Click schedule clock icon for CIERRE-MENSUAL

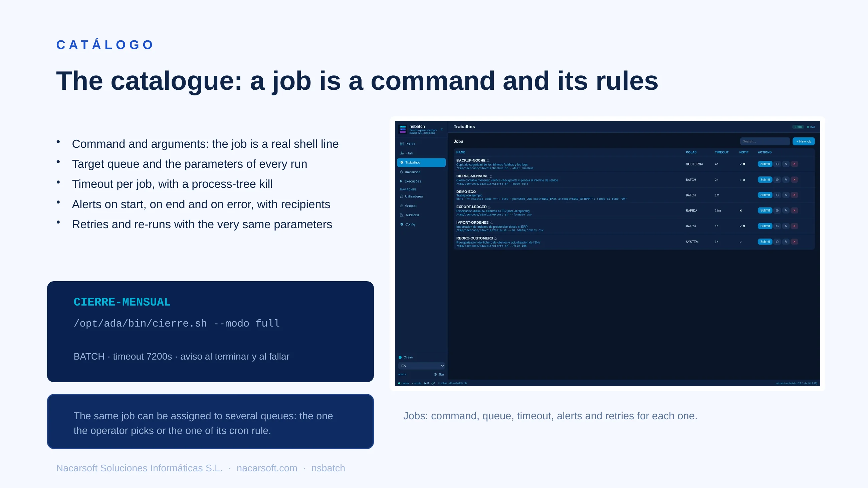pyautogui.click(x=777, y=179)
